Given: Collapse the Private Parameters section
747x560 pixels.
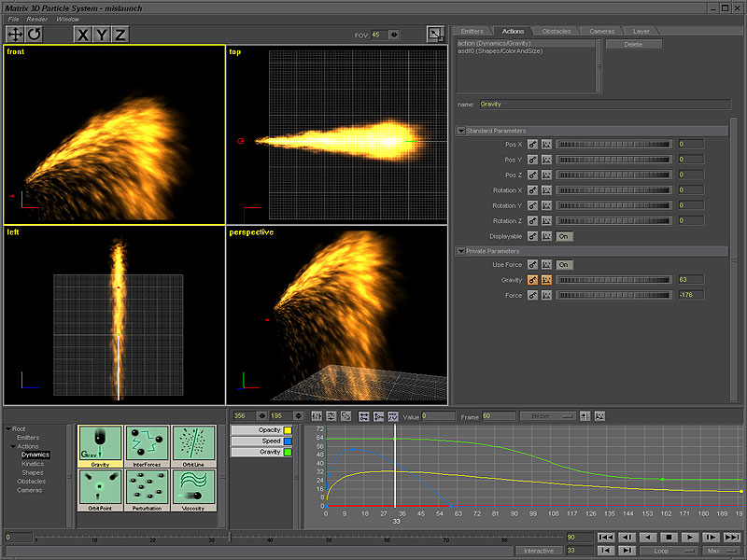Looking at the screenshot, I should 461,251.
